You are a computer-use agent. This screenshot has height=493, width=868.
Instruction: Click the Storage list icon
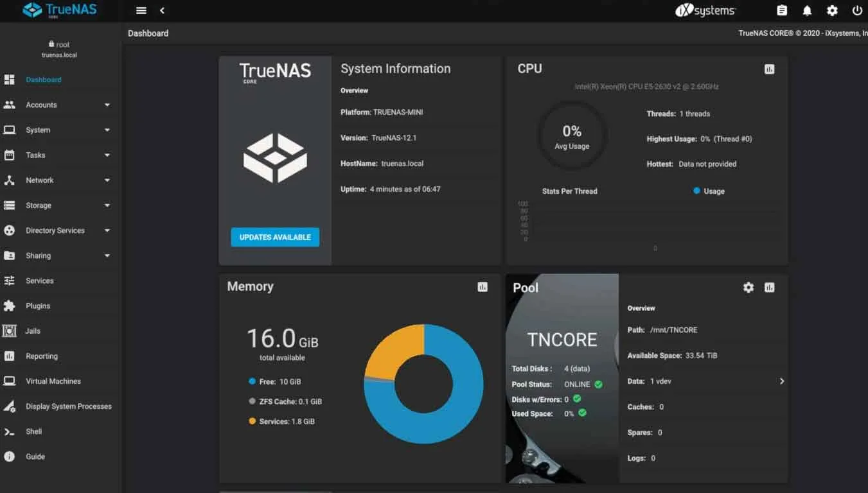[x=9, y=205]
